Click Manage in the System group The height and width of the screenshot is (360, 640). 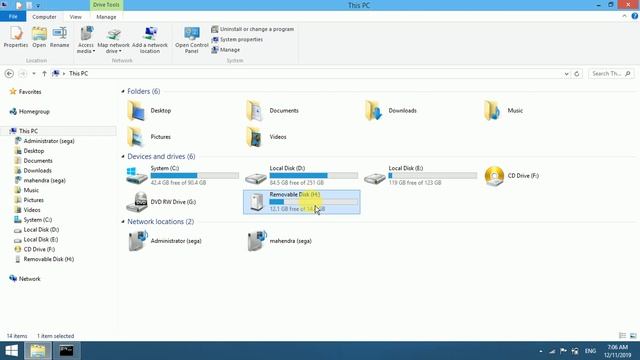pos(226,50)
